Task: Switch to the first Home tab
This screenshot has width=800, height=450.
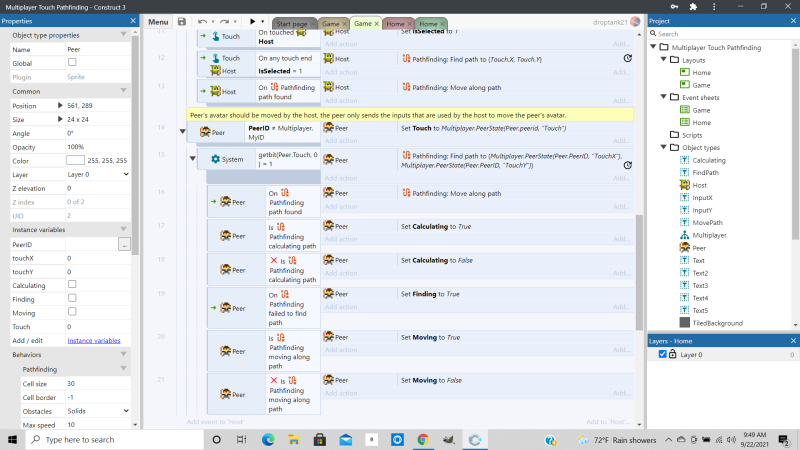Action: click(395, 24)
